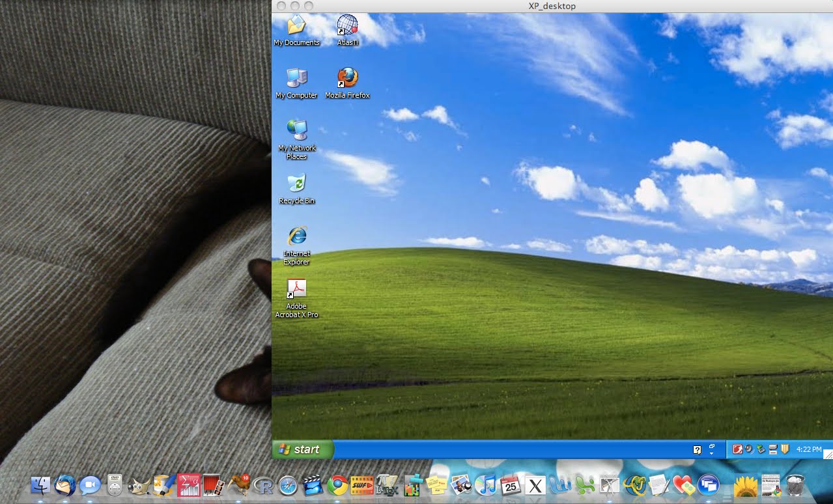Open iChat from the Dock
The image size is (833, 504).
[90, 485]
